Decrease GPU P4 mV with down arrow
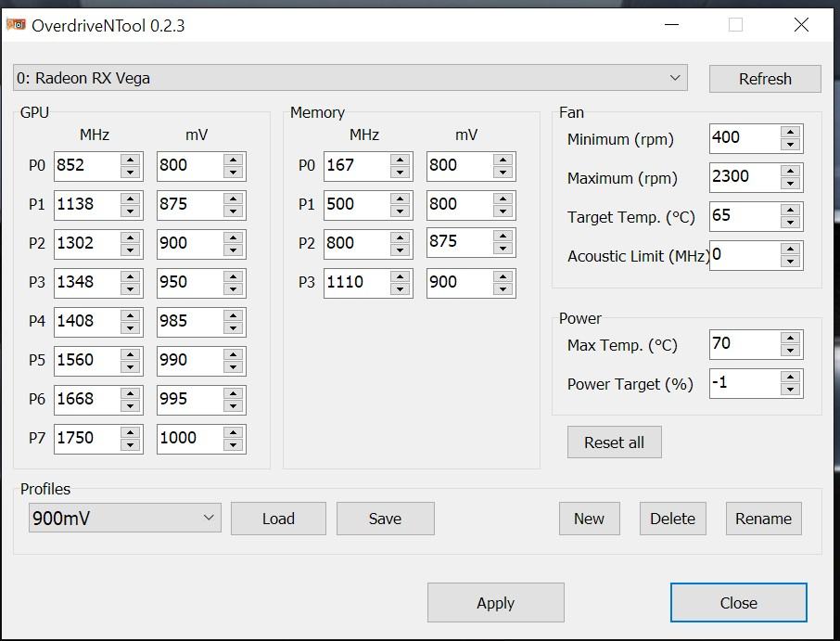Screen dimensions: 840x641 pos(233,328)
